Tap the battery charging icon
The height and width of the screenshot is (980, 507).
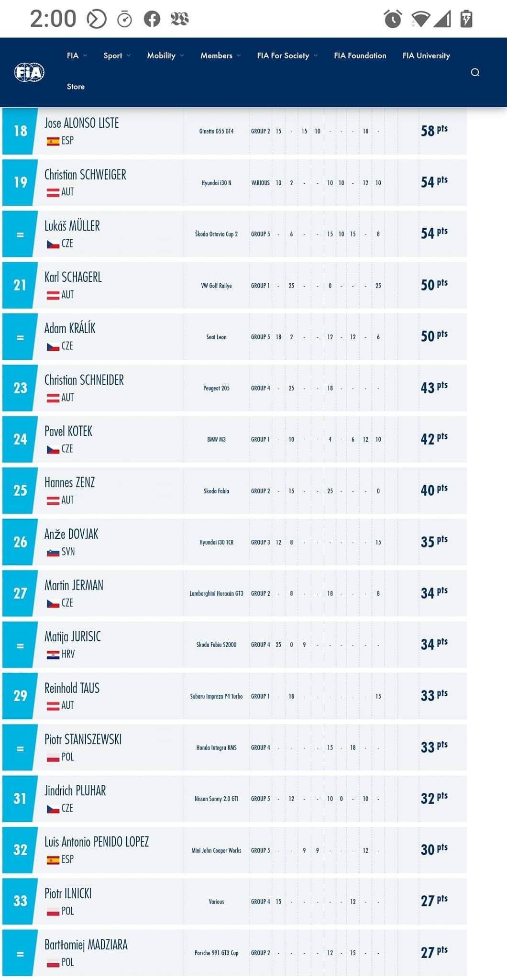point(466,19)
